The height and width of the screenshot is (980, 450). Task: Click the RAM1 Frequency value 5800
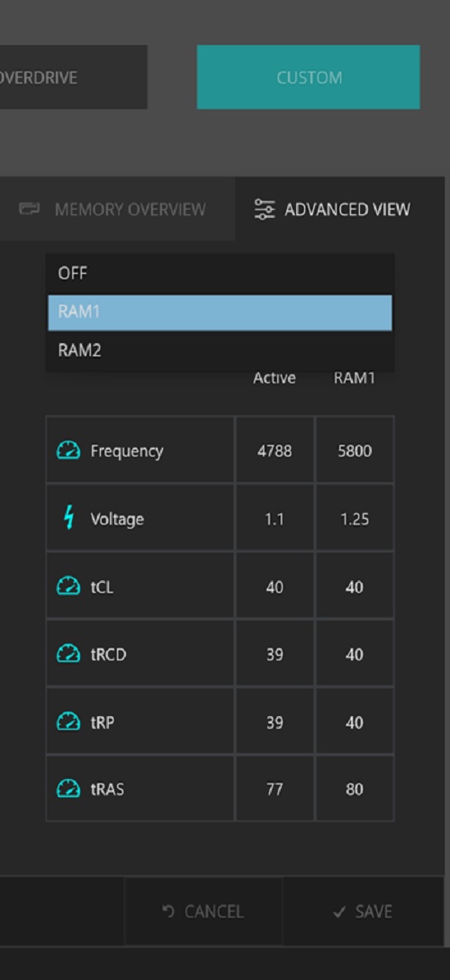355,450
